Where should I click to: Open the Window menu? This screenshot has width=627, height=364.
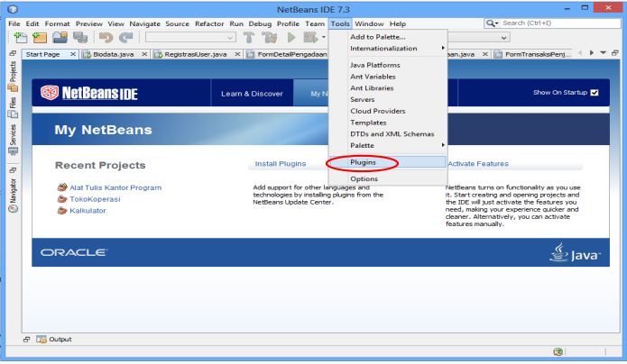click(x=369, y=24)
